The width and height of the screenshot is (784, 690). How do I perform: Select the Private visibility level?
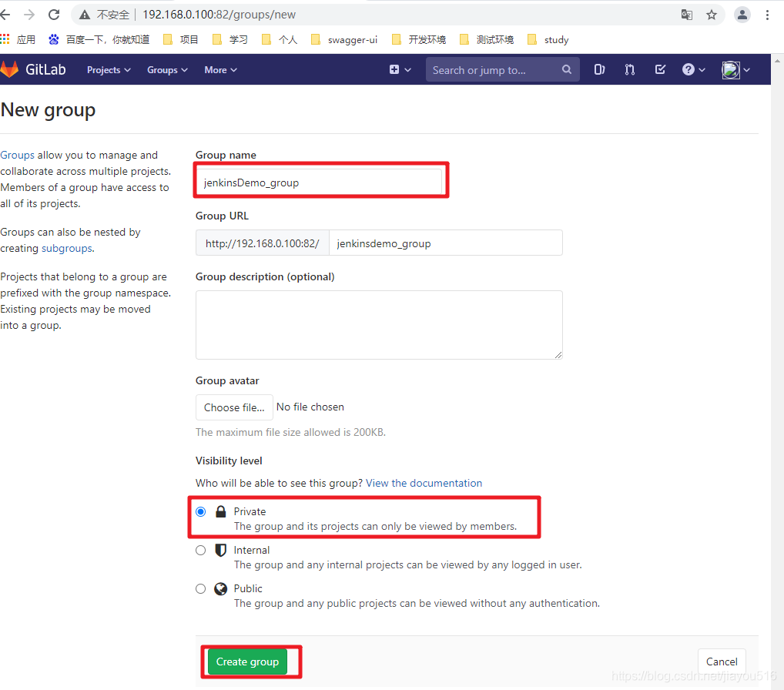[200, 511]
